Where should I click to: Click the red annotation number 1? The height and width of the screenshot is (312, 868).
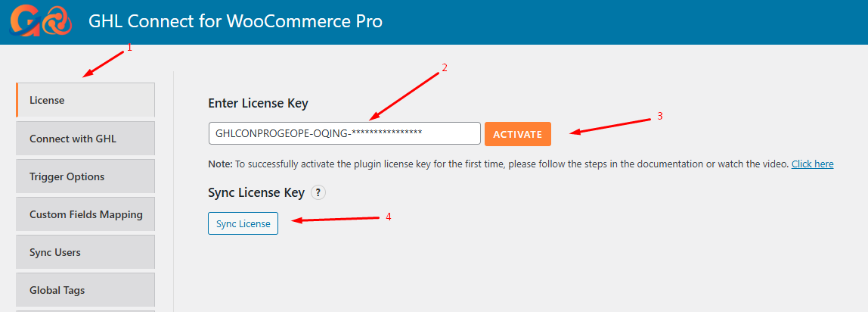pos(129,48)
